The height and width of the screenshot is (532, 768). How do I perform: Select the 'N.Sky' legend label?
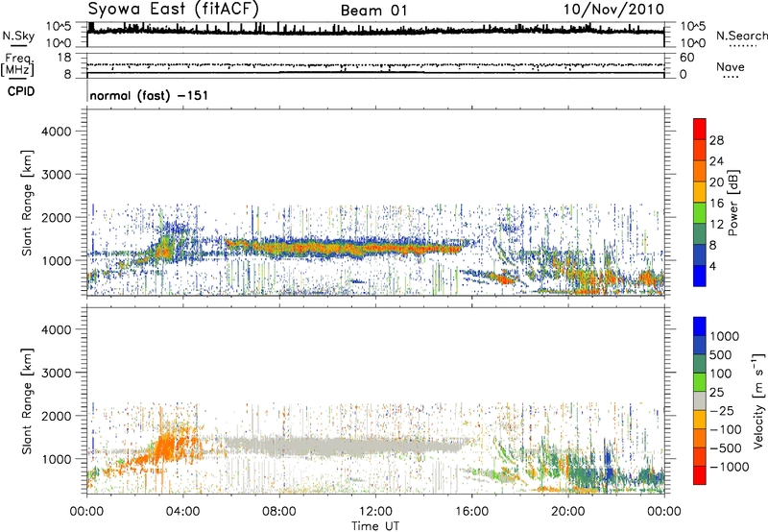[x=18, y=36]
